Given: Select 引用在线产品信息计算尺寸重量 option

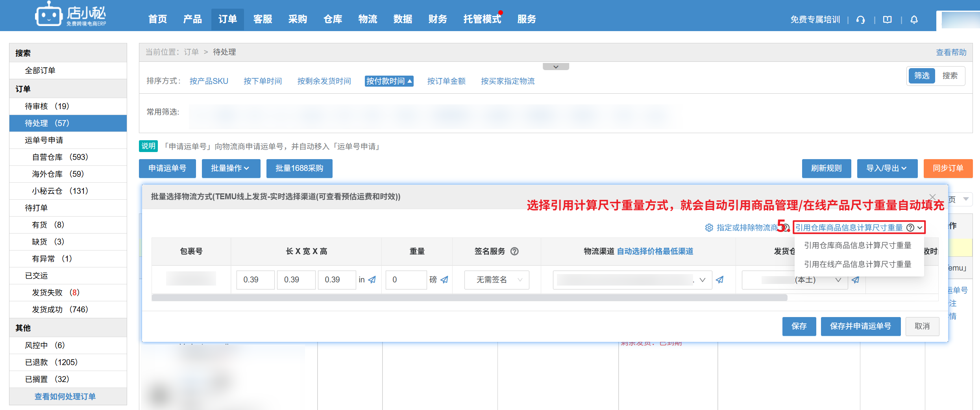Looking at the screenshot, I should (x=858, y=264).
